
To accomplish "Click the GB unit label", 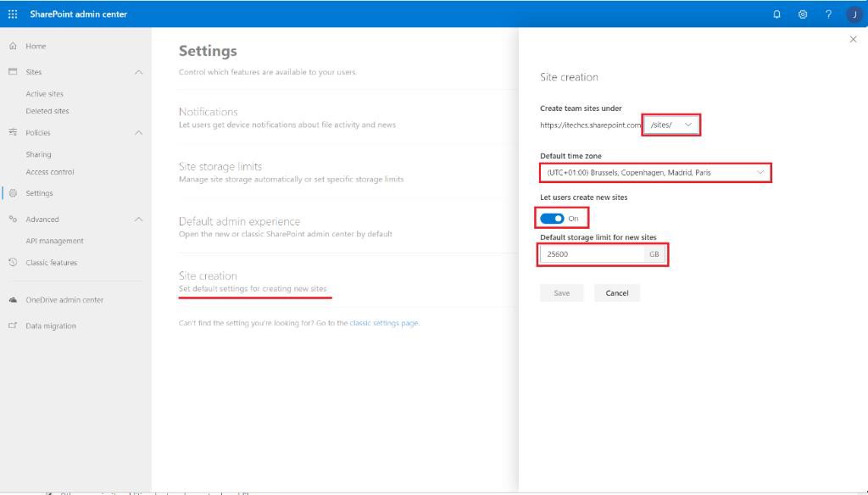I will tap(654, 254).
